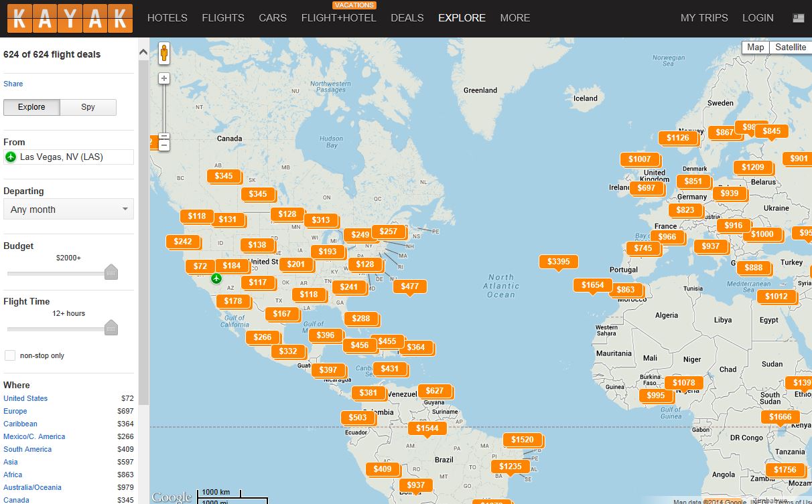Select the $1654 price marker
This screenshot has height=504, width=812.
coord(592,285)
